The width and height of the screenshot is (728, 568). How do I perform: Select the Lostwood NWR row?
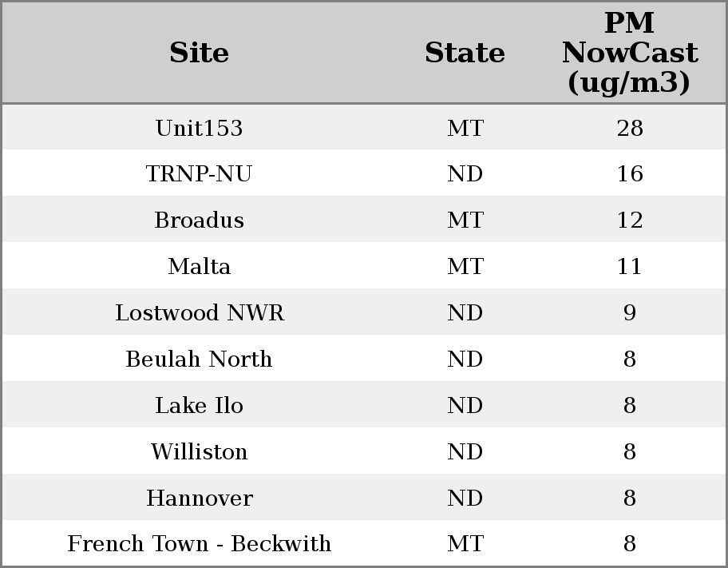199,313
